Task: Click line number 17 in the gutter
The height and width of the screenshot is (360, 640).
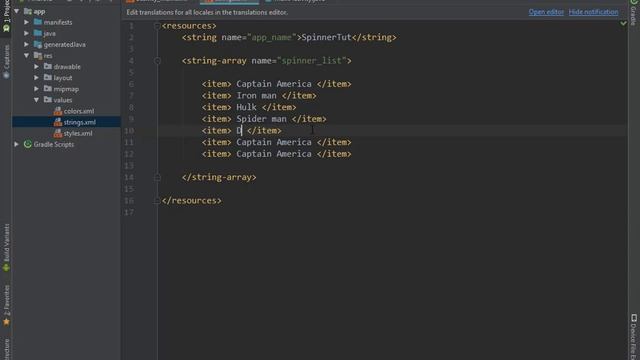Action: (x=129, y=212)
